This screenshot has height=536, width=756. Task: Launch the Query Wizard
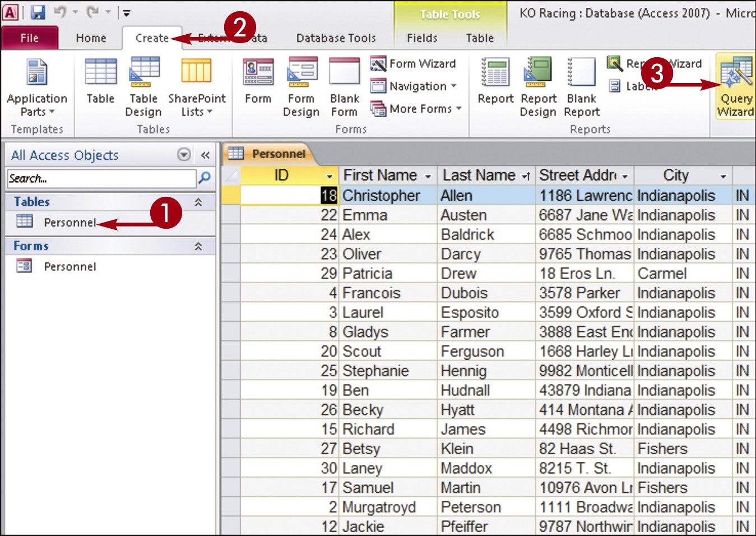pyautogui.click(x=736, y=87)
